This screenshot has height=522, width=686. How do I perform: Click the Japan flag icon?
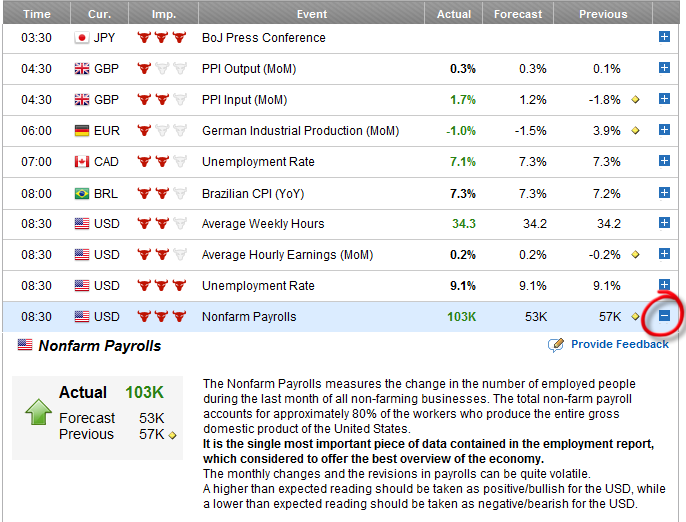[x=81, y=38]
